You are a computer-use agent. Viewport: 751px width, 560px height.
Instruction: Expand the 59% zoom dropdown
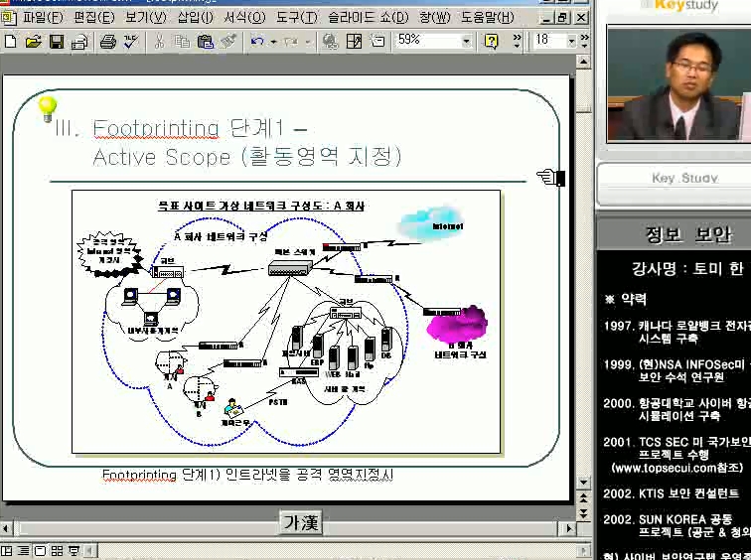466,42
